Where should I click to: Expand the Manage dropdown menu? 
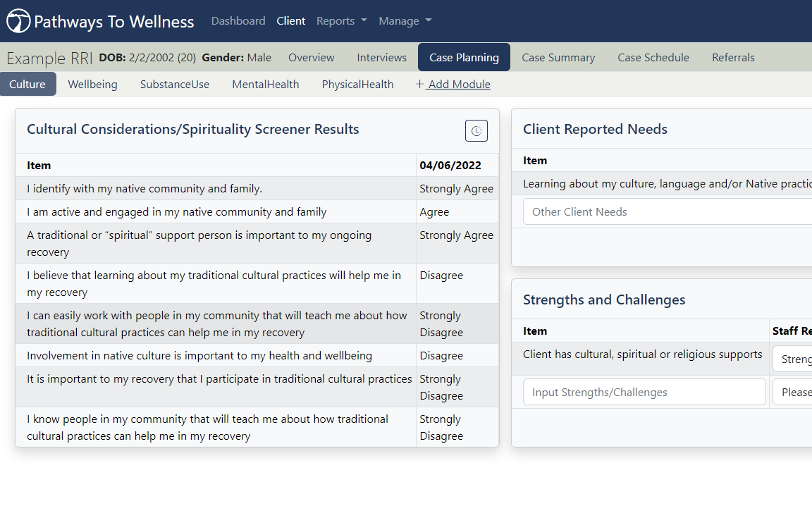405,20
